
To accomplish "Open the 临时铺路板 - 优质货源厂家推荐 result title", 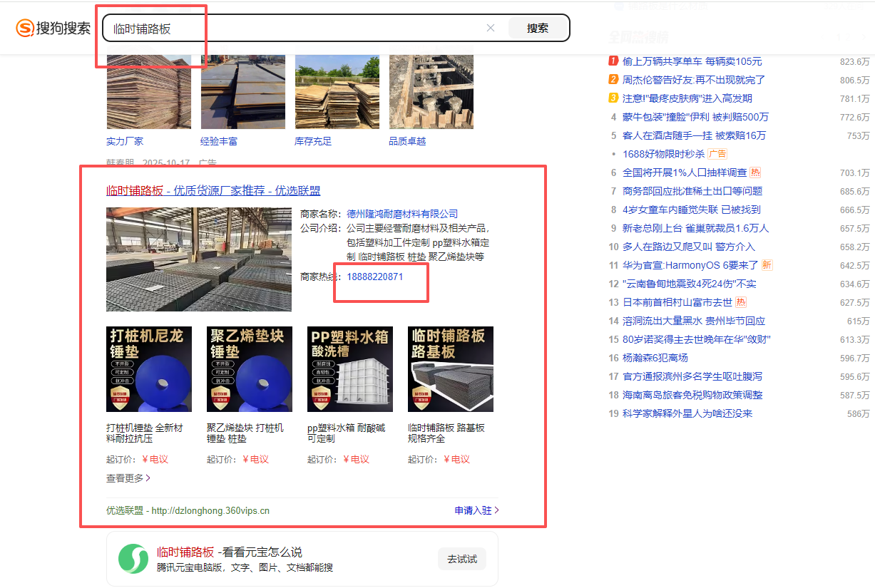I will tap(213, 190).
